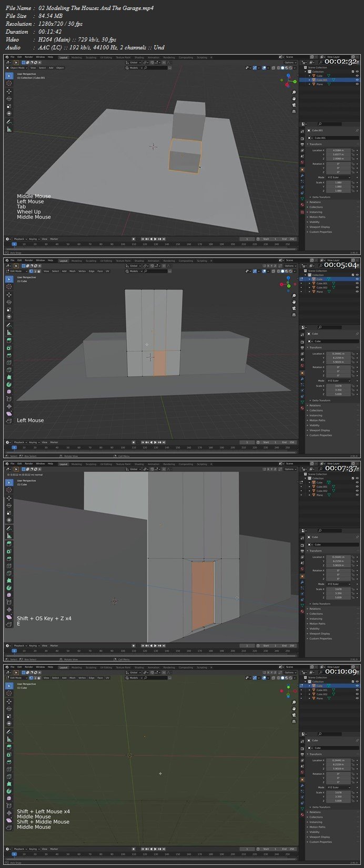Select the Move tool in the 00:02:32 frame
This screenshot has height=868, width=364.
[9, 91]
